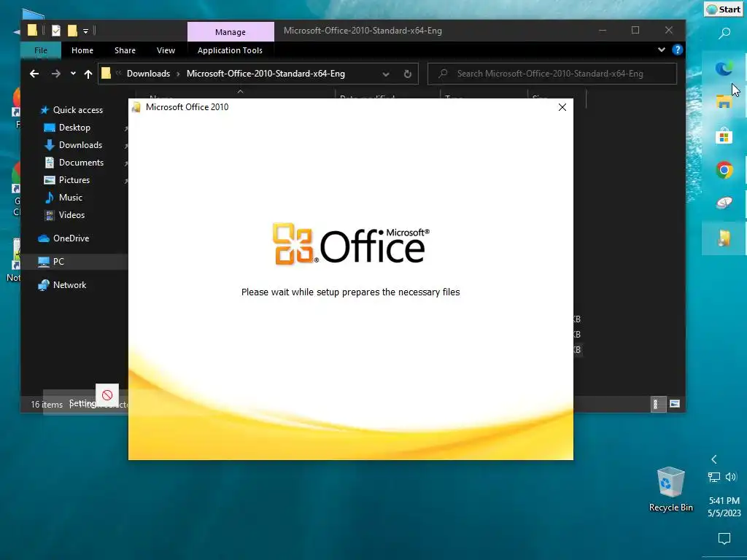Click the Search Microsoft-Office-2010-Standard-x64-Eng field
The image size is (747, 560).
pyautogui.click(x=552, y=74)
